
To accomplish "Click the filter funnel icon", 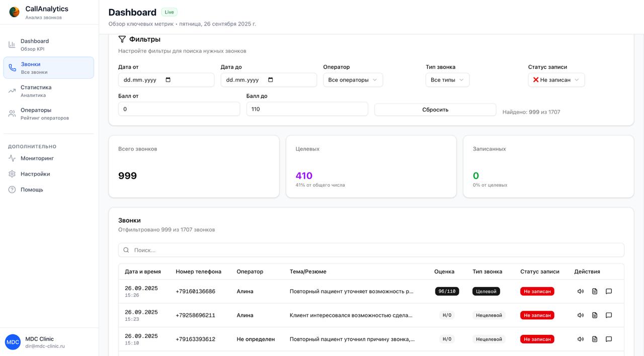I will coord(122,39).
